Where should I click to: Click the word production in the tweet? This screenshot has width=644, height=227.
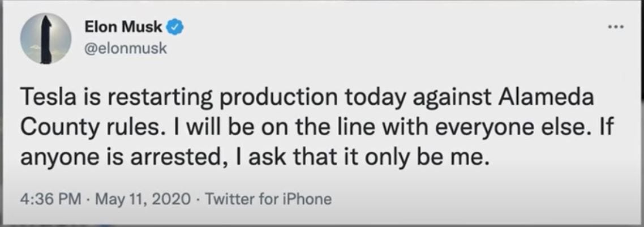(x=269, y=98)
